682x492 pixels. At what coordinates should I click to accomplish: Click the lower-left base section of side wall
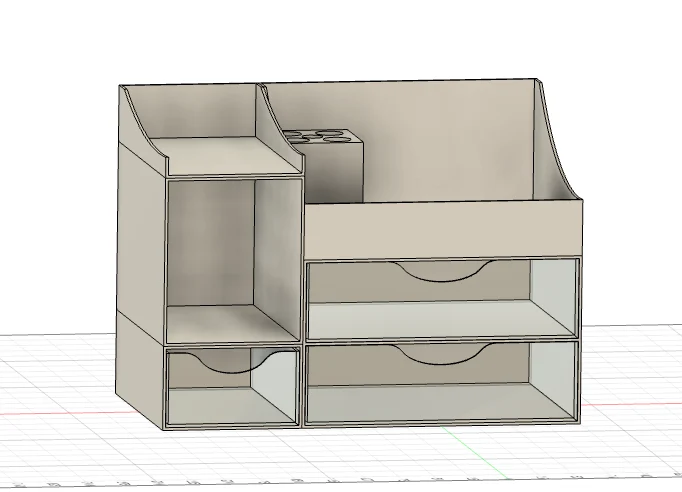[140, 370]
